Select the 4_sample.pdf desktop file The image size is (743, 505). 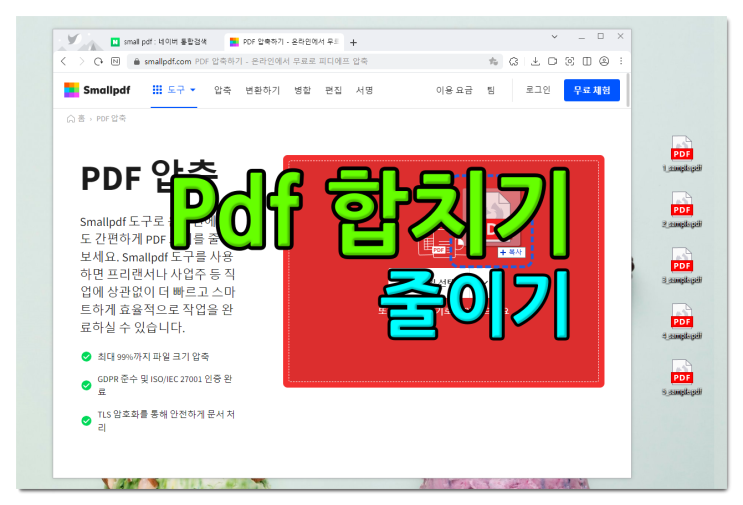(682, 322)
